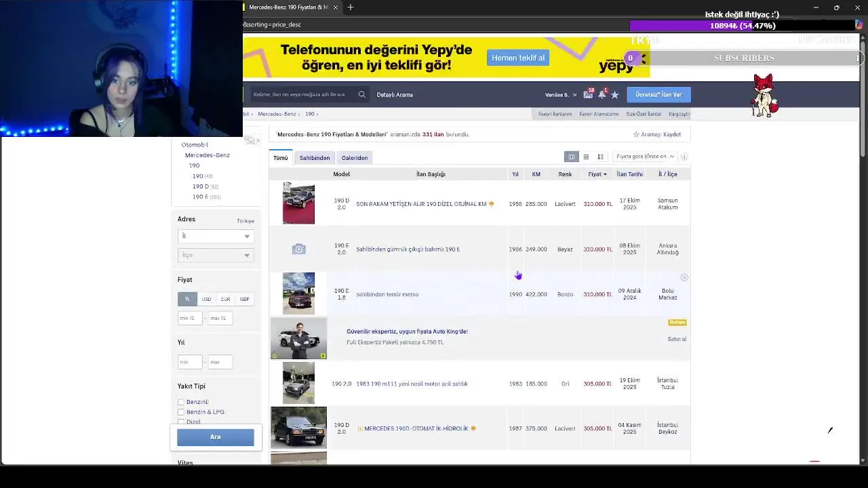Sort by the Fiyat column header
The image size is (868, 488).
point(597,174)
